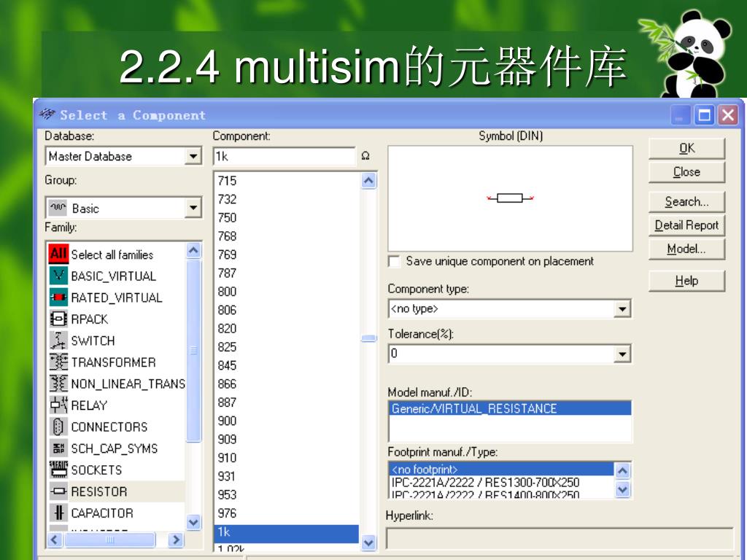Enable Save unique component on placement
Viewport: 747px width, 560px height.
[394, 262]
